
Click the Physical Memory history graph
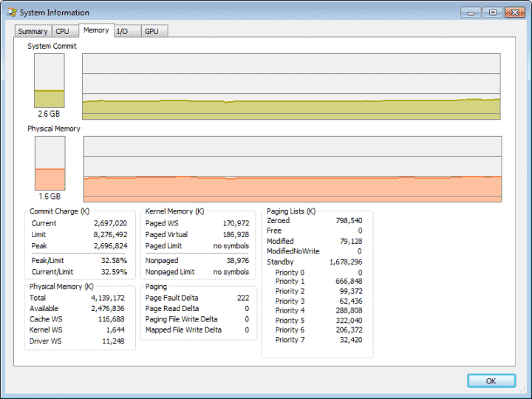click(293, 169)
